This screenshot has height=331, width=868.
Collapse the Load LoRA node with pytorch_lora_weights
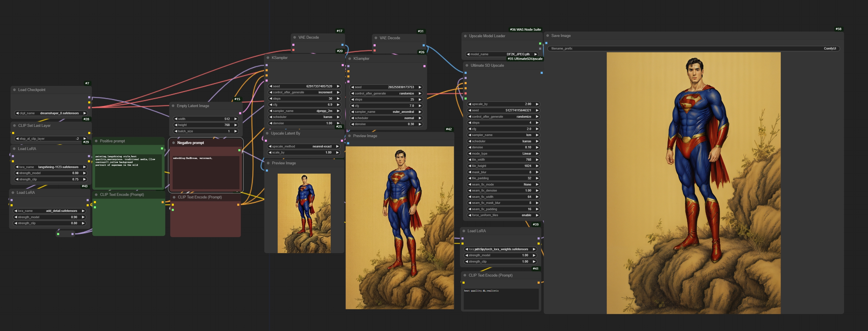click(464, 231)
